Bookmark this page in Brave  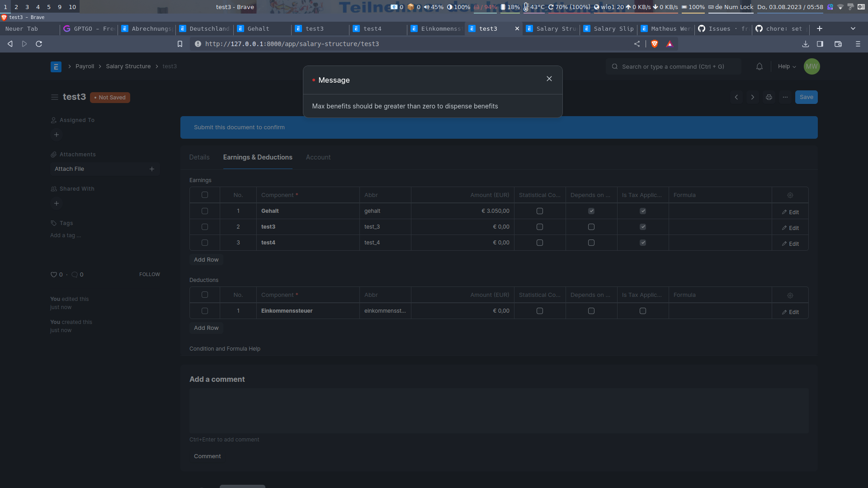180,44
